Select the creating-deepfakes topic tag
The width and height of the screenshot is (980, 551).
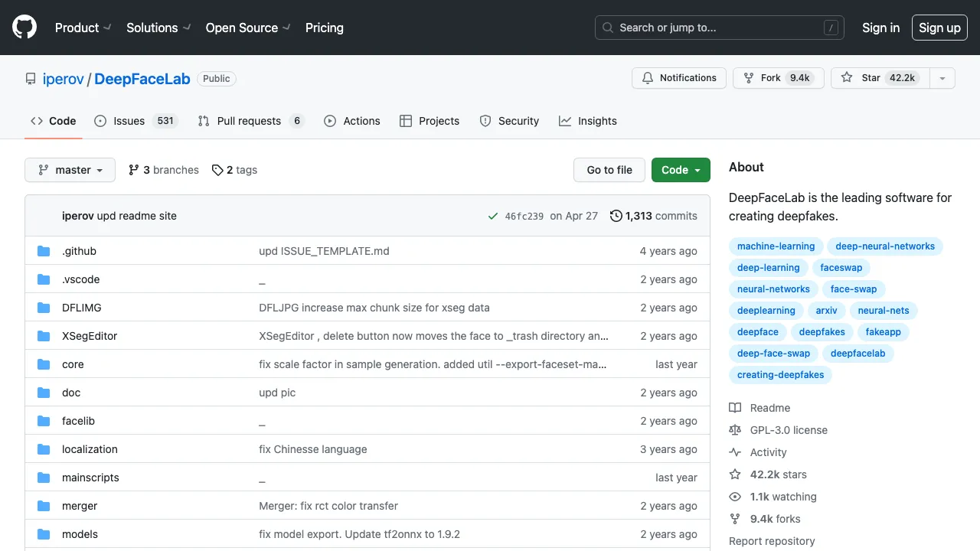(781, 375)
